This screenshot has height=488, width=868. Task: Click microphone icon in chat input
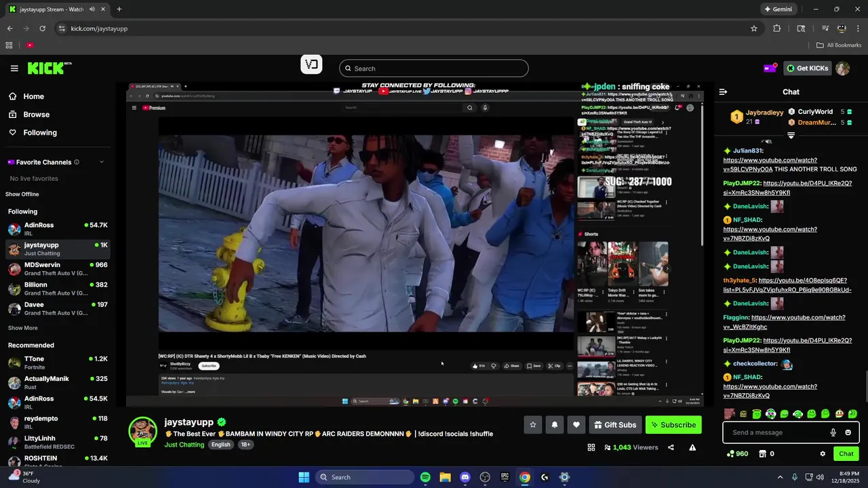833,432
